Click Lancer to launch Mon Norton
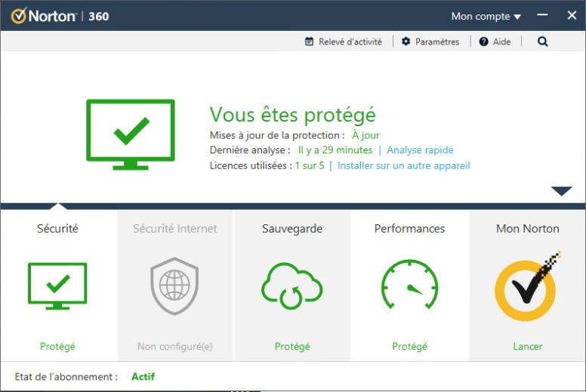 (x=528, y=347)
